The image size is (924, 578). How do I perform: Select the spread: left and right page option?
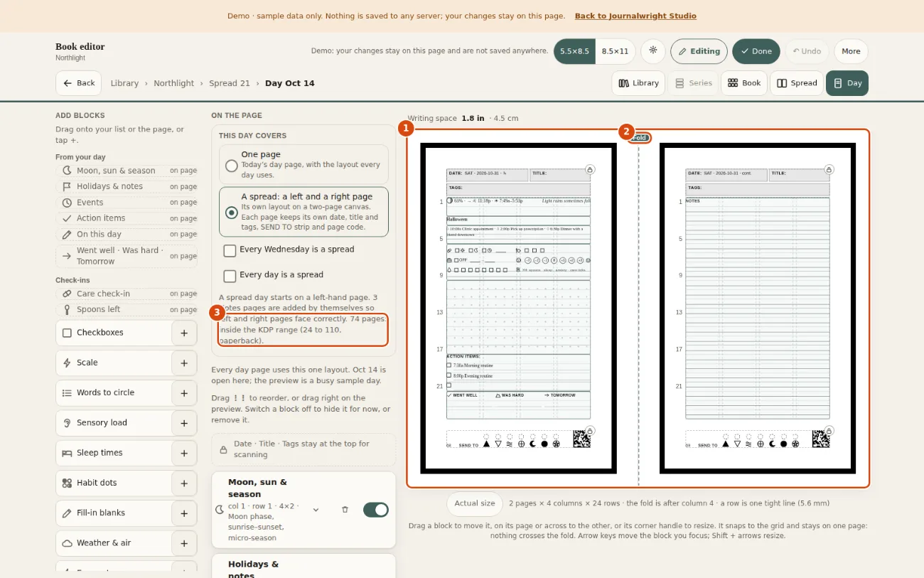tap(303, 212)
